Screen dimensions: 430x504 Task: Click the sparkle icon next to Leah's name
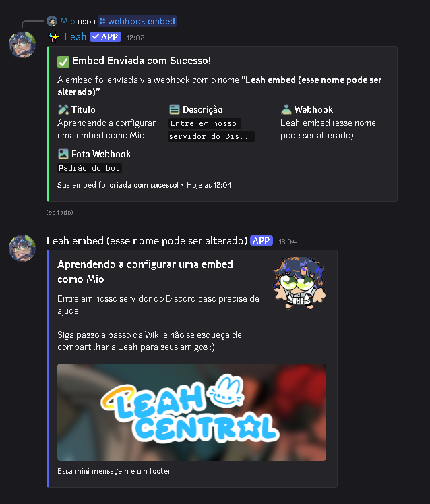54,37
